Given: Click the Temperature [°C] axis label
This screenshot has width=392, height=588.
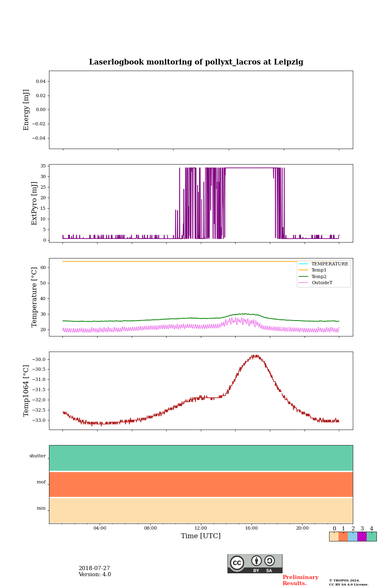Looking at the screenshot, I should [x=34, y=297].
